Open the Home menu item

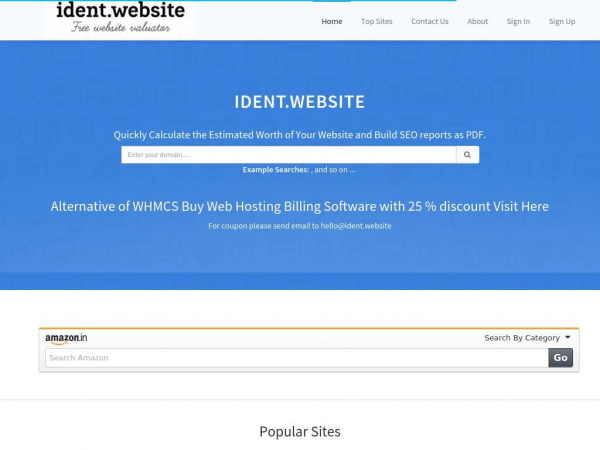(332, 21)
